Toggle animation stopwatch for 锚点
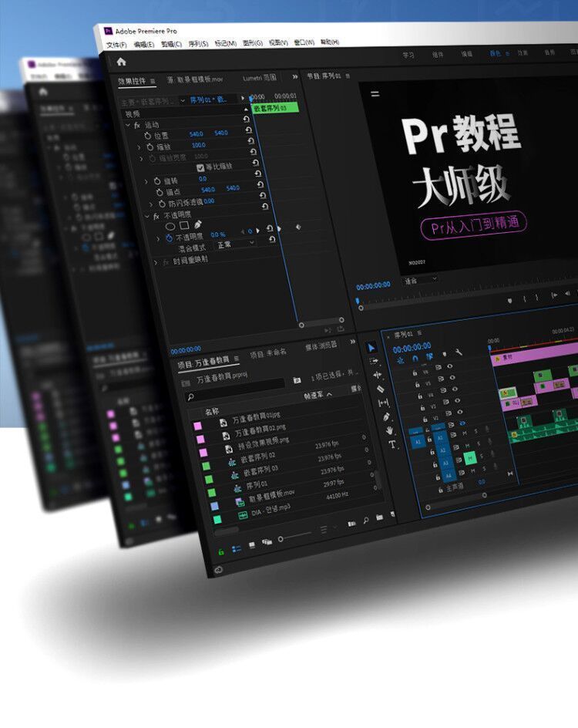 point(160,192)
